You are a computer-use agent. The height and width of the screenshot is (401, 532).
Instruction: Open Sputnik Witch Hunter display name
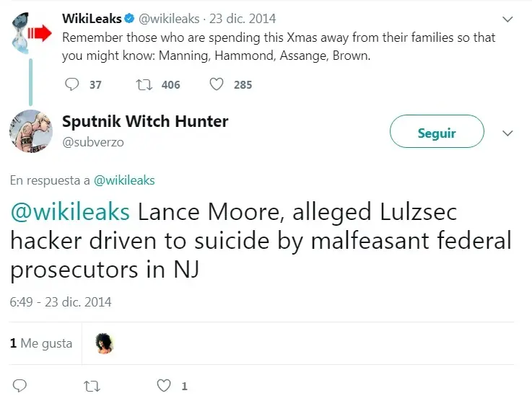point(145,122)
